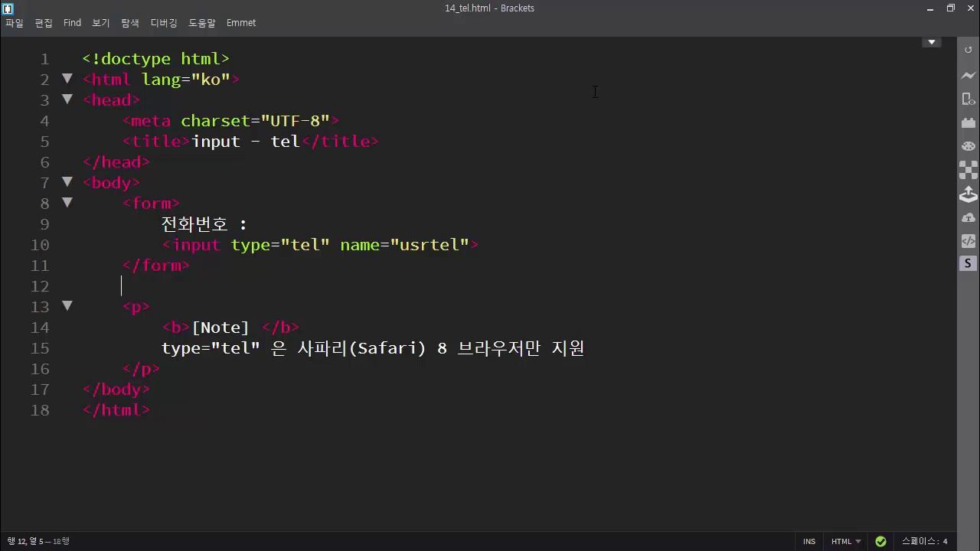This screenshot has width=980, height=551.
Task: Click the Brackets app icon in title bar
Action: tap(8, 8)
